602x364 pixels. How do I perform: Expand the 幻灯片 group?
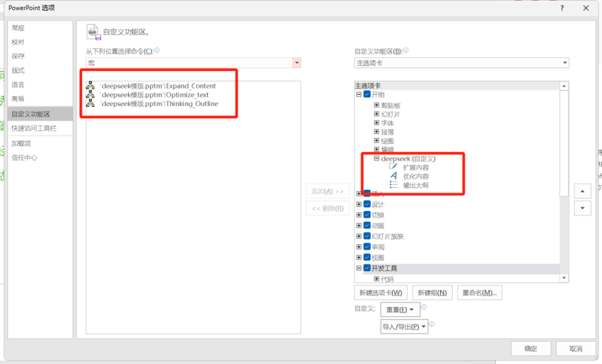click(376, 114)
